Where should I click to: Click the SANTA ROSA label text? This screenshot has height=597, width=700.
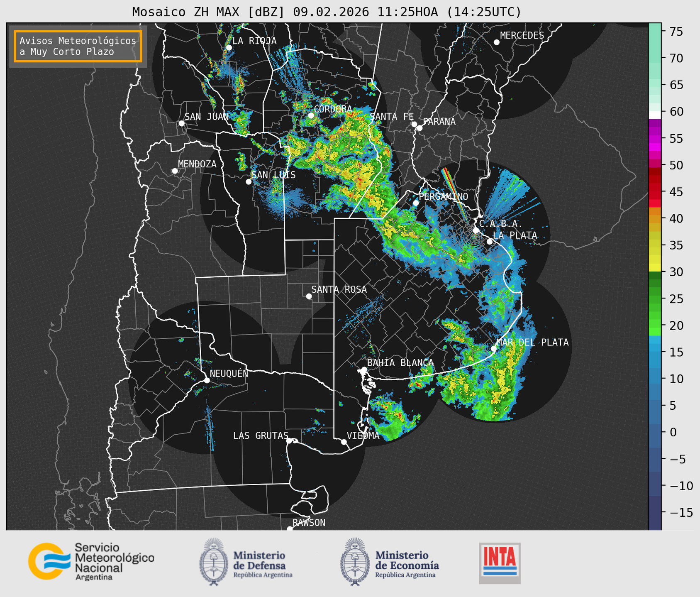339,290
